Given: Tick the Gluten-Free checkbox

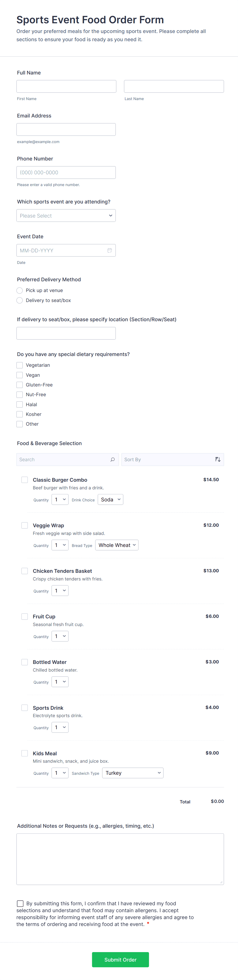Looking at the screenshot, I should click(20, 385).
